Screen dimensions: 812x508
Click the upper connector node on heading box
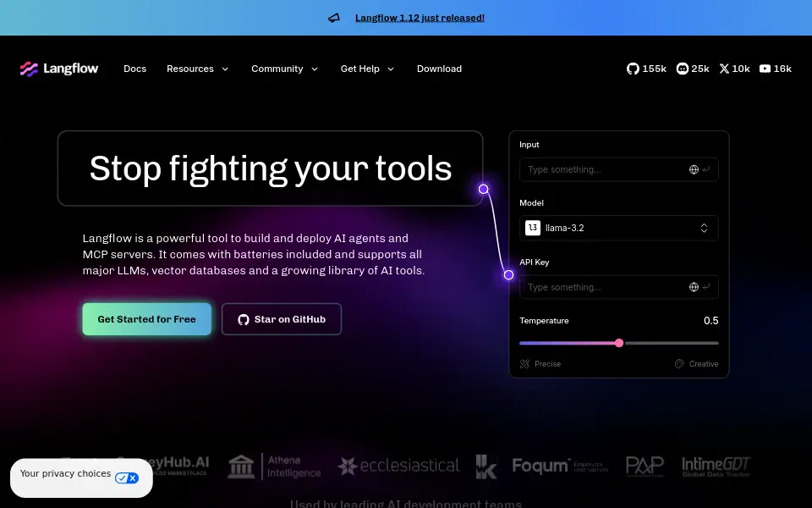click(x=483, y=189)
